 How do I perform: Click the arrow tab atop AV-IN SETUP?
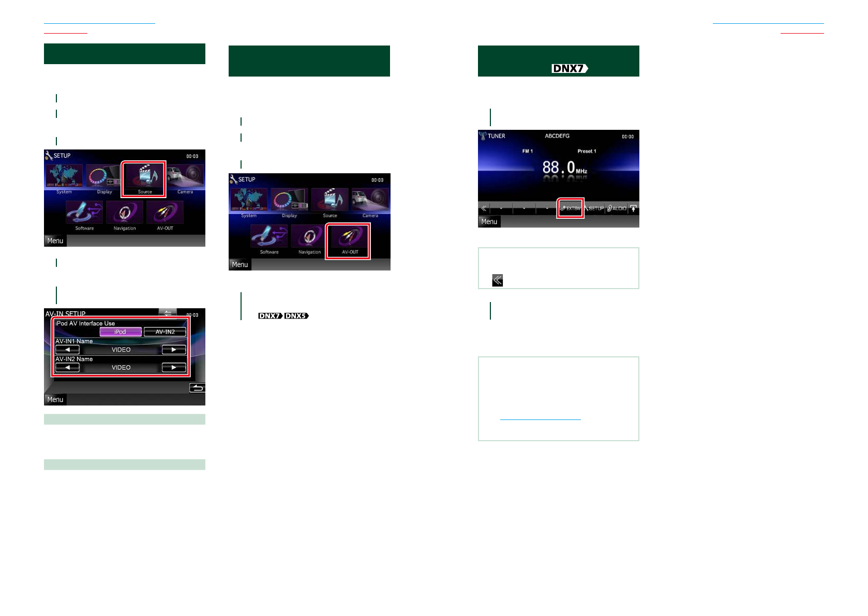[167, 313]
